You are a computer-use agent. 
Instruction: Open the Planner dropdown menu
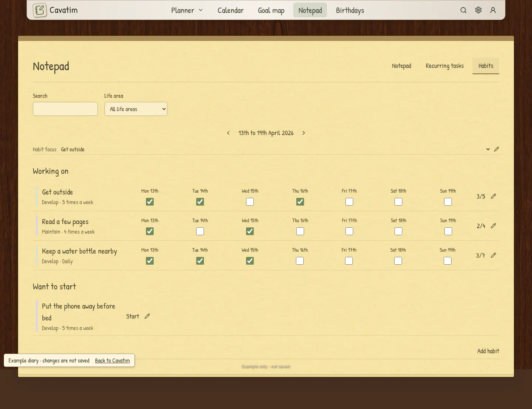coord(187,10)
